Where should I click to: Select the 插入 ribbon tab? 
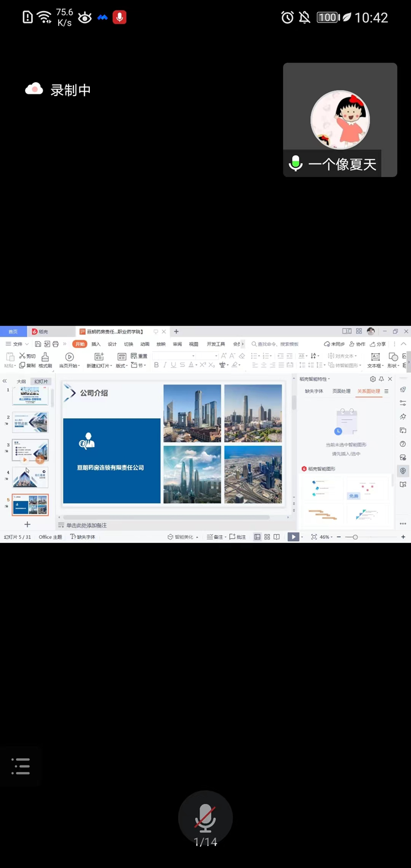(x=96, y=344)
